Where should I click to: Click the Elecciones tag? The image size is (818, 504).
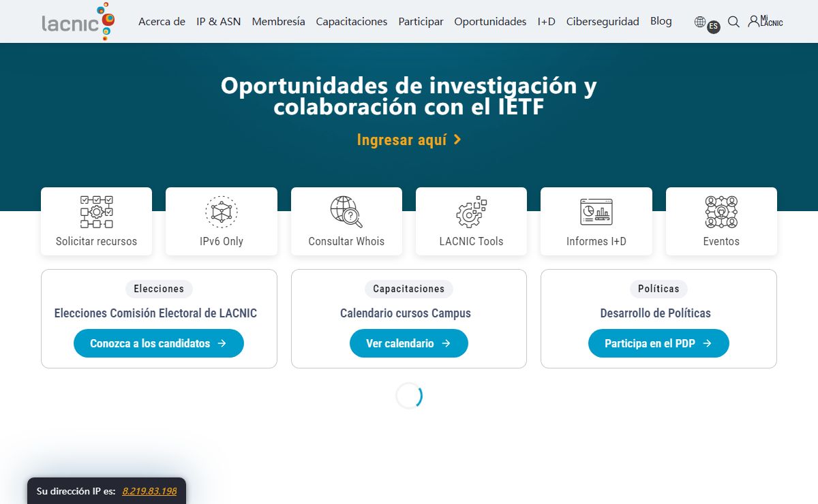click(159, 289)
